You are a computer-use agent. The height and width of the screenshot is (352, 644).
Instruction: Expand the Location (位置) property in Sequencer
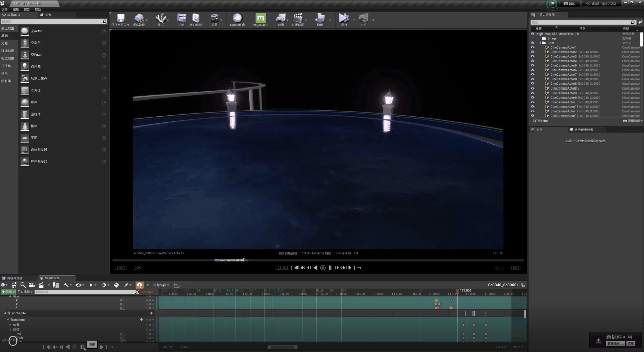click(x=10, y=325)
